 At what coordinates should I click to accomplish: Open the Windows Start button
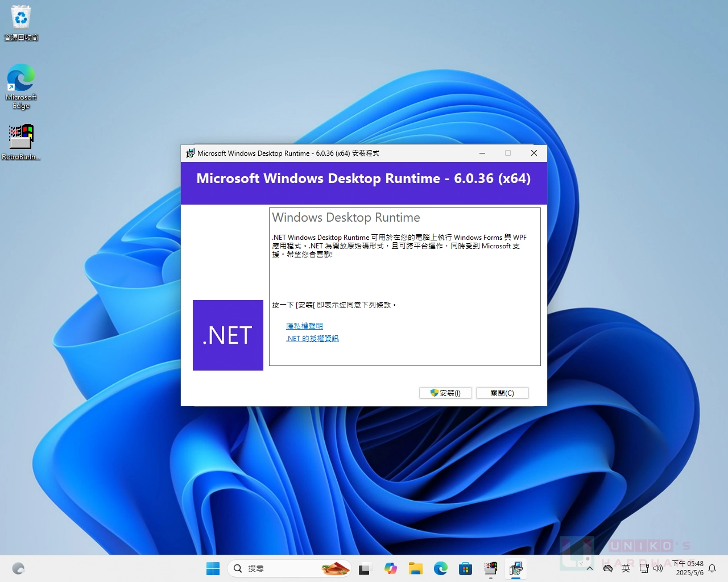213,568
